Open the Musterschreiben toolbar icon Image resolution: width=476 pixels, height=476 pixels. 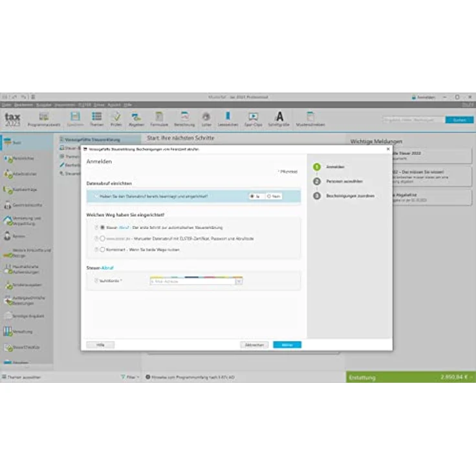310,118
